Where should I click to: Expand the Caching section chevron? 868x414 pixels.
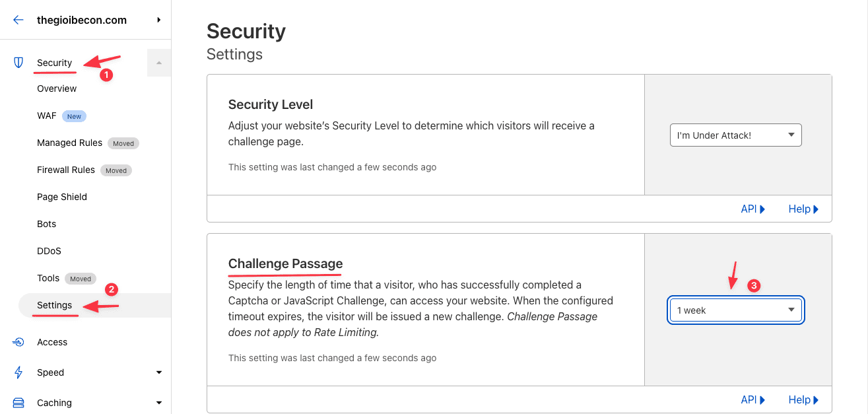pos(158,402)
